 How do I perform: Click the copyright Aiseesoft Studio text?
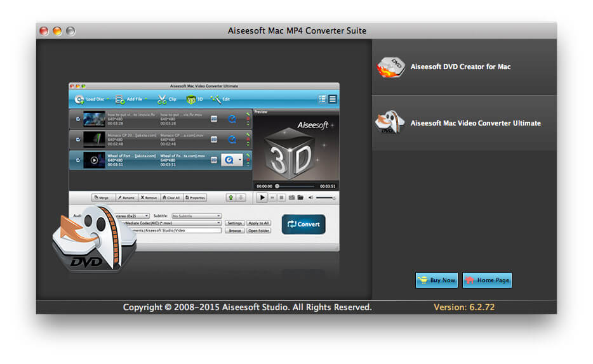tap(248, 307)
